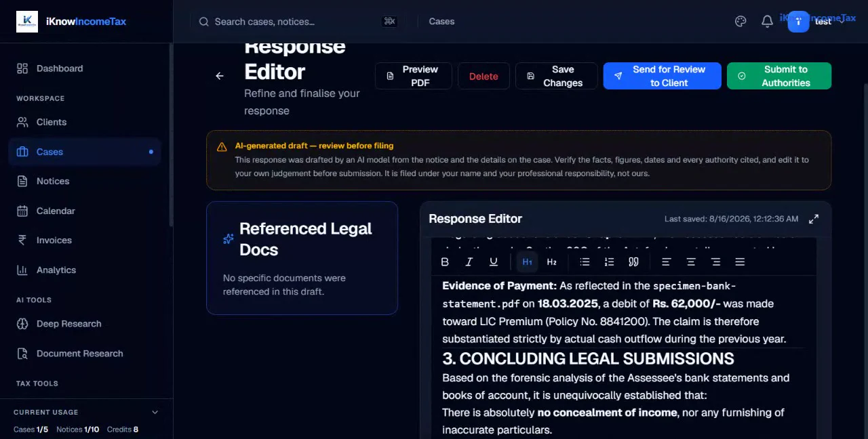The width and height of the screenshot is (868, 439).
Task: Click the Credits 8 usage text
Action: coord(123,430)
